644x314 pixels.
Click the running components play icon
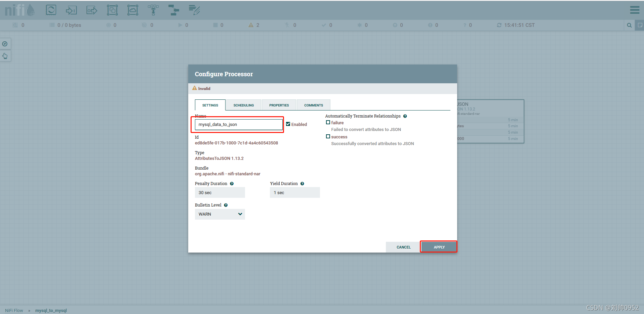click(x=180, y=25)
